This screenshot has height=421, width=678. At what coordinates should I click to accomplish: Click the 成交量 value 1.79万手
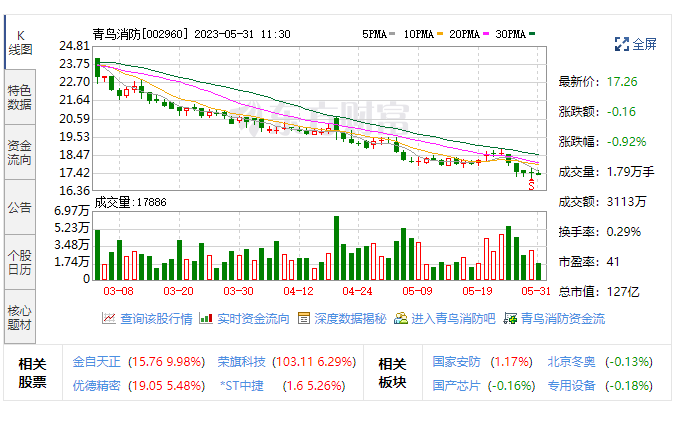click(630, 172)
